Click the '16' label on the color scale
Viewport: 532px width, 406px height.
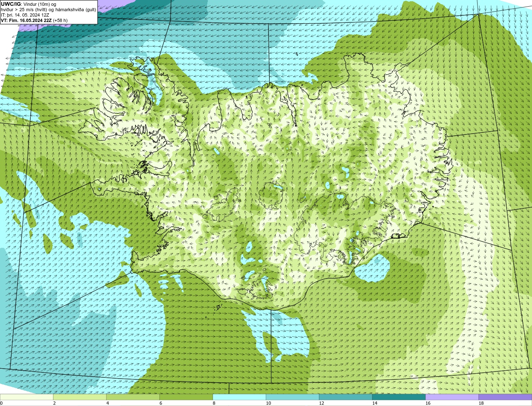coord(428,403)
